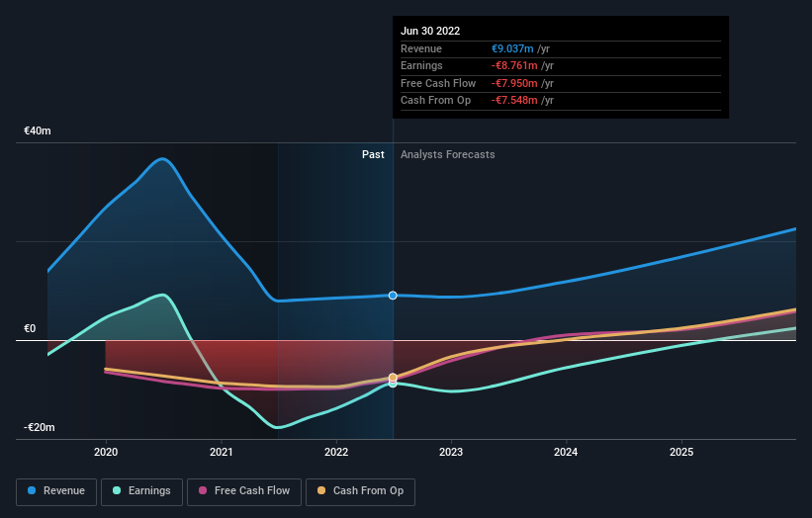Click the 2024 x-axis label
The image size is (812, 518).
tap(566, 452)
